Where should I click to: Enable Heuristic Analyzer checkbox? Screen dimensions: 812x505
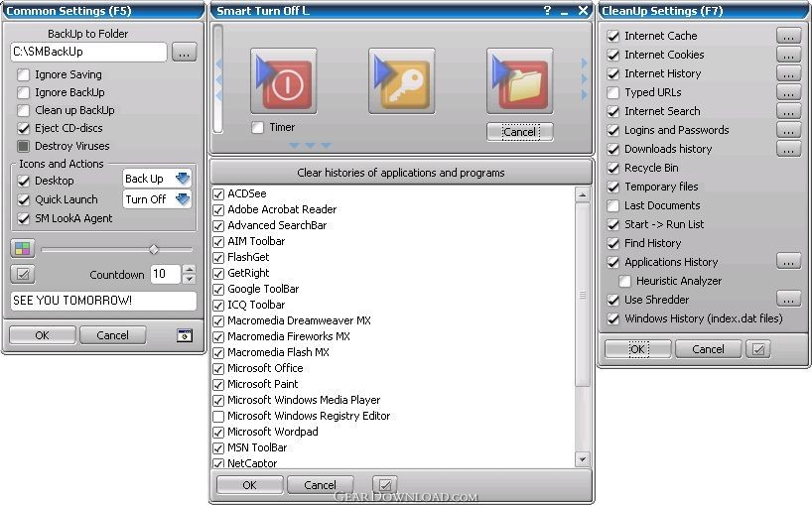pos(625,281)
